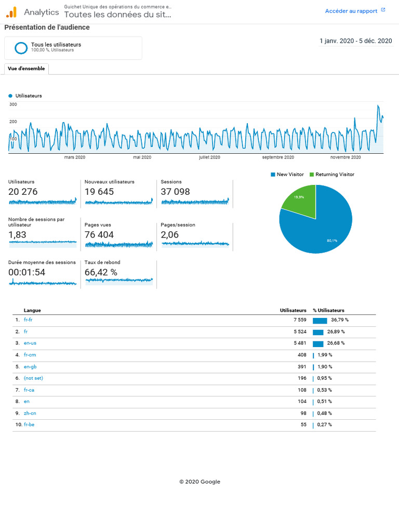The width and height of the screenshot is (399, 532).
Task: Click the green Returning Visitor legend square
Action: 312,175
